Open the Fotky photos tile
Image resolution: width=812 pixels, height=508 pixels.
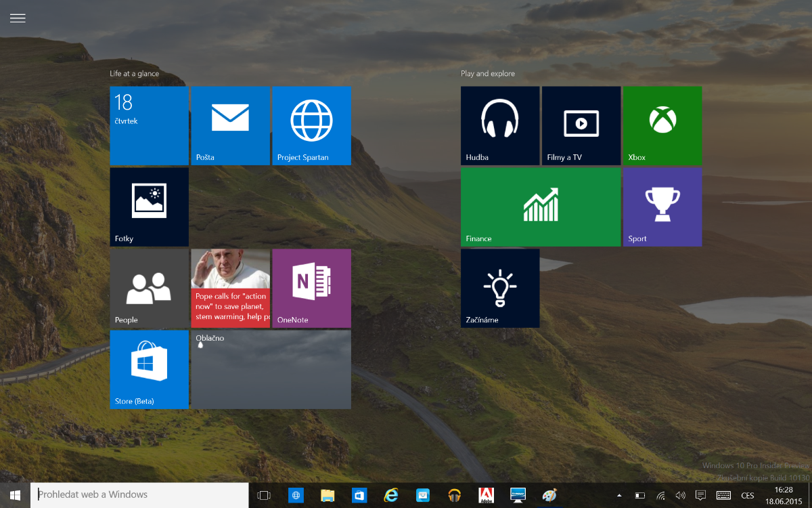(x=149, y=207)
